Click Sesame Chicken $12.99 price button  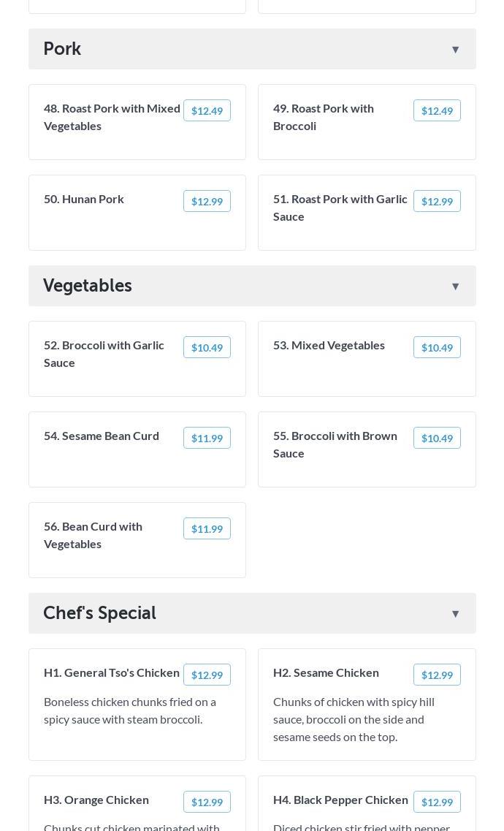[x=437, y=675]
